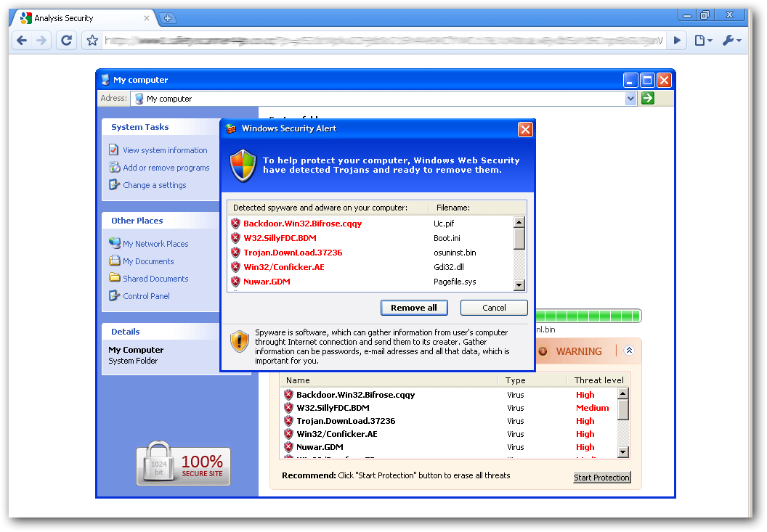This screenshot has width=767, height=532.
Task: Open a new browser tab
Action: [167, 18]
